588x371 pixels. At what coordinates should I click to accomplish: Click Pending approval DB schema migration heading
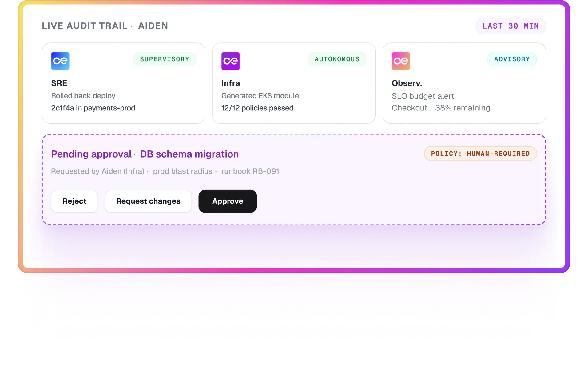pos(145,154)
